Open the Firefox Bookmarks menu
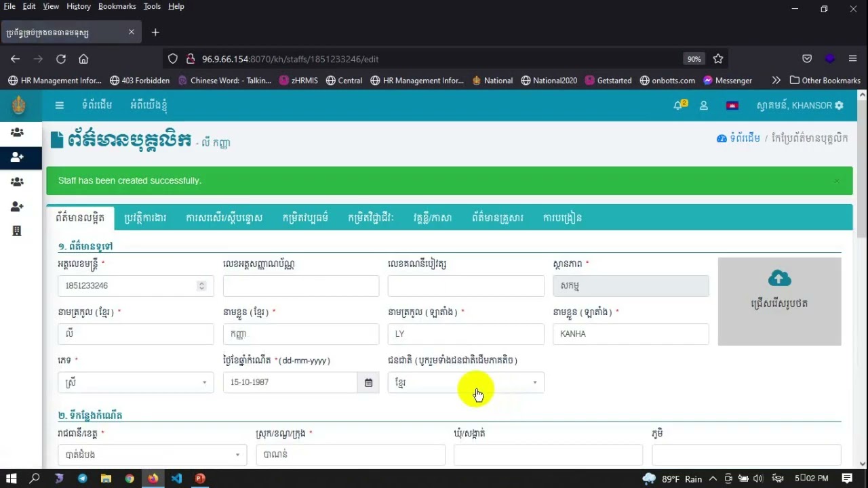The width and height of the screenshot is (868, 488). pos(117,6)
